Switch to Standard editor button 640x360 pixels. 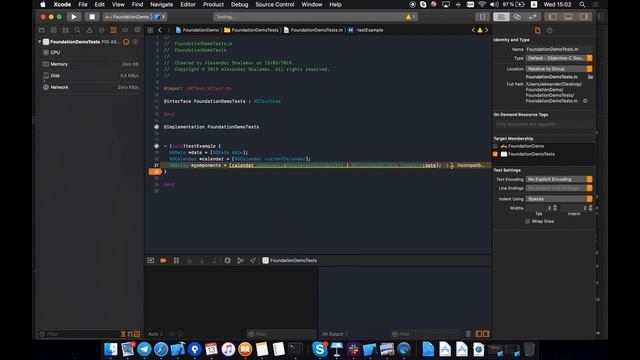[x=501, y=17]
